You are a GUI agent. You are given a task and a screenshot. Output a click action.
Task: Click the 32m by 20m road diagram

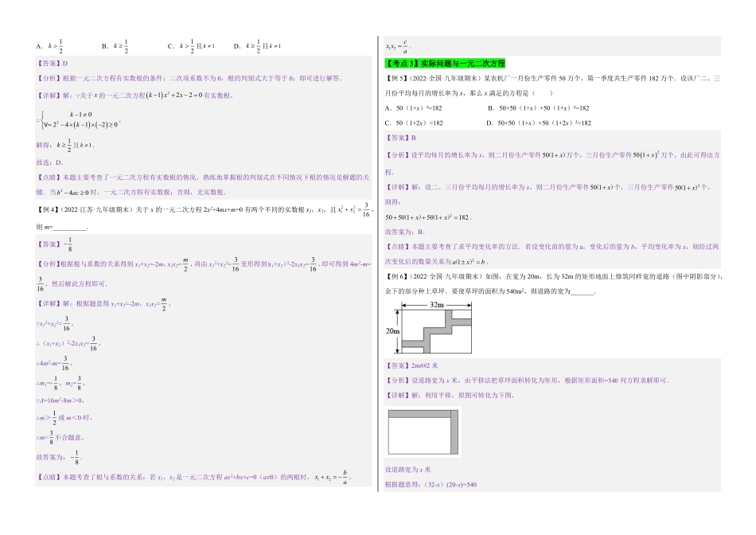429,327
